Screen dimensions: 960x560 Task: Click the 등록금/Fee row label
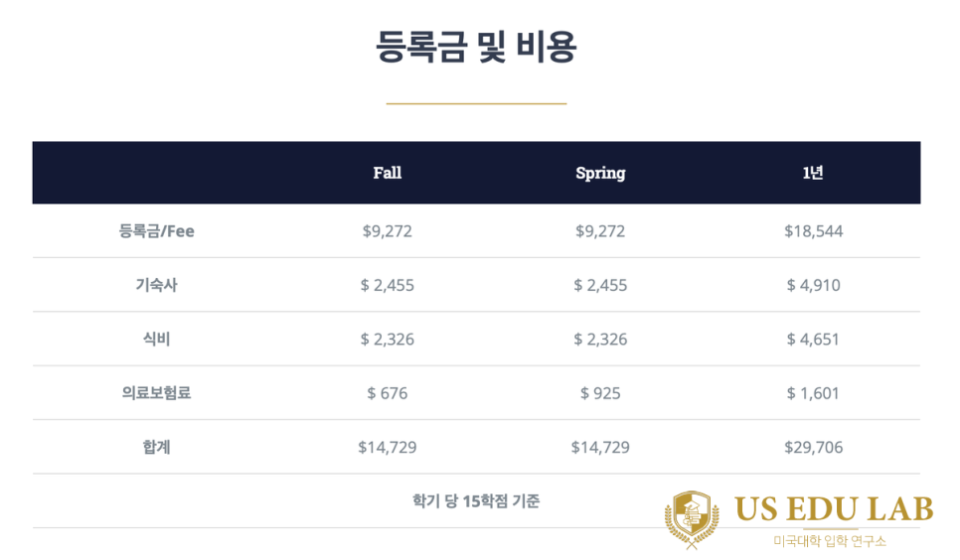(x=156, y=230)
